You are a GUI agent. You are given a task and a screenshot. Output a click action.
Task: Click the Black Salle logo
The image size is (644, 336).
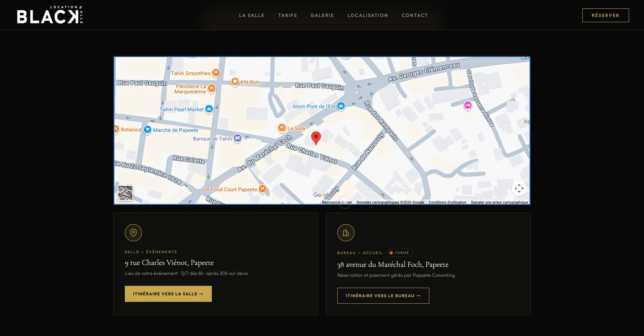(50, 15)
